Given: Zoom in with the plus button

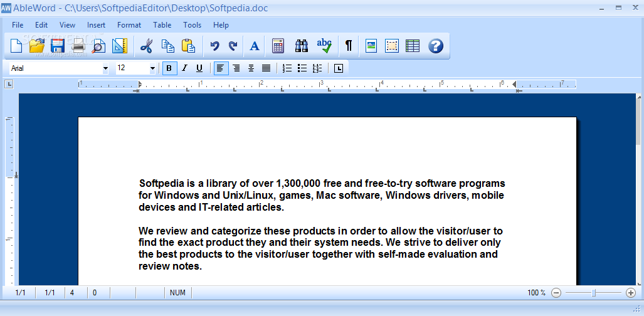Looking at the screenshot, I should pyautogui.click(x=631, y=293).
